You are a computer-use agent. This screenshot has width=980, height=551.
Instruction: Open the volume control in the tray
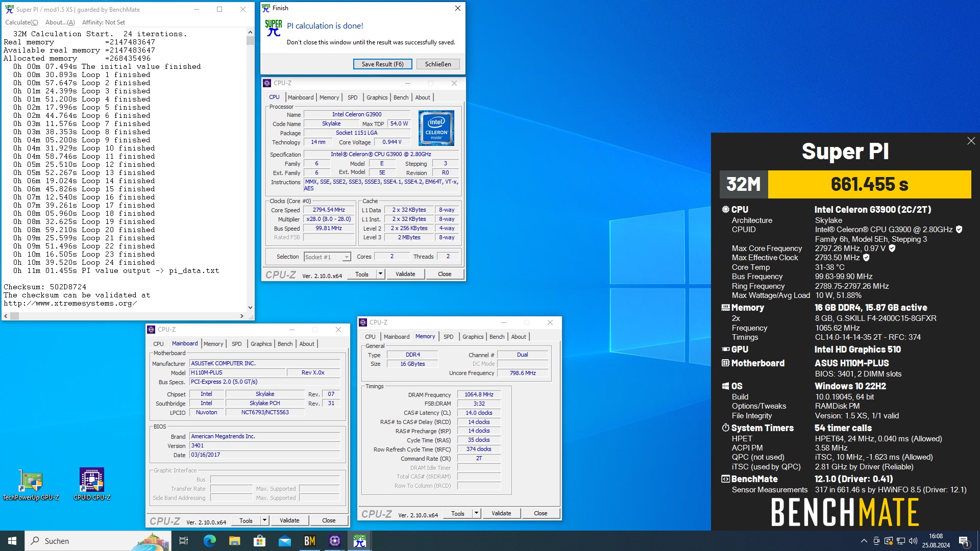click(x=913, y=541)
